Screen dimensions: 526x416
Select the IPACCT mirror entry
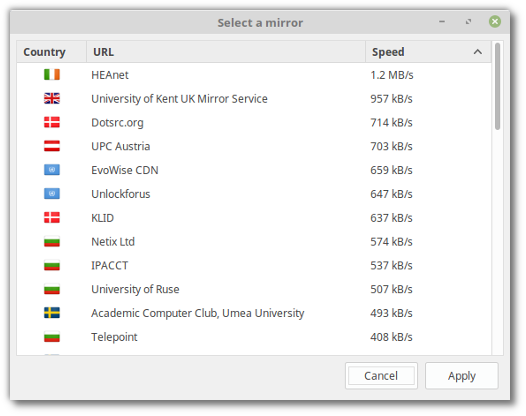point(254,265)
